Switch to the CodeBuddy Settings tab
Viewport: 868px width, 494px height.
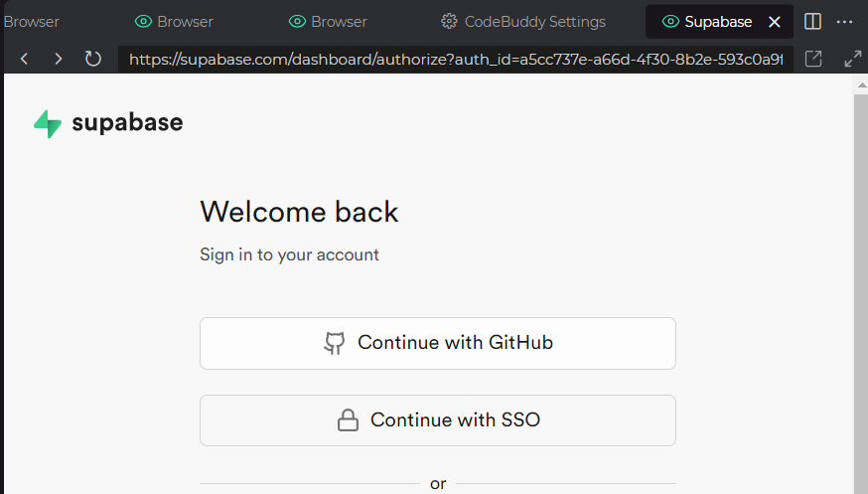point(523,21)
